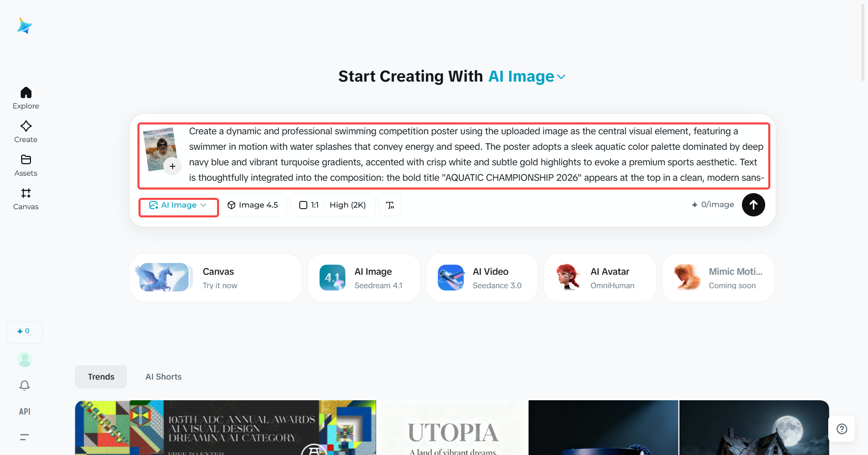Open the notifications bell

click(25, 385)
